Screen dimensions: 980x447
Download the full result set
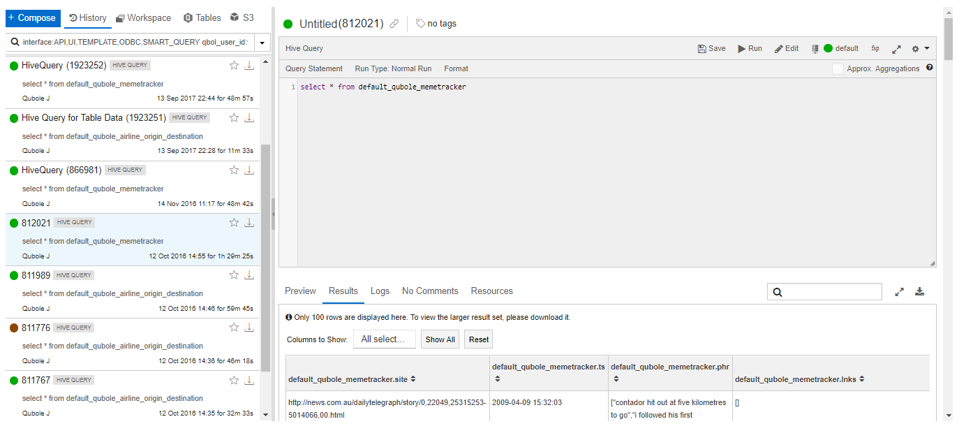[920, 291]
